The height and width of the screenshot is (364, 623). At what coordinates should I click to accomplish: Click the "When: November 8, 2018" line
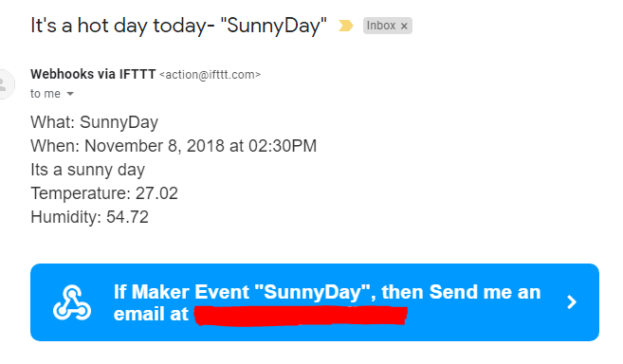(x=174, y=146)
